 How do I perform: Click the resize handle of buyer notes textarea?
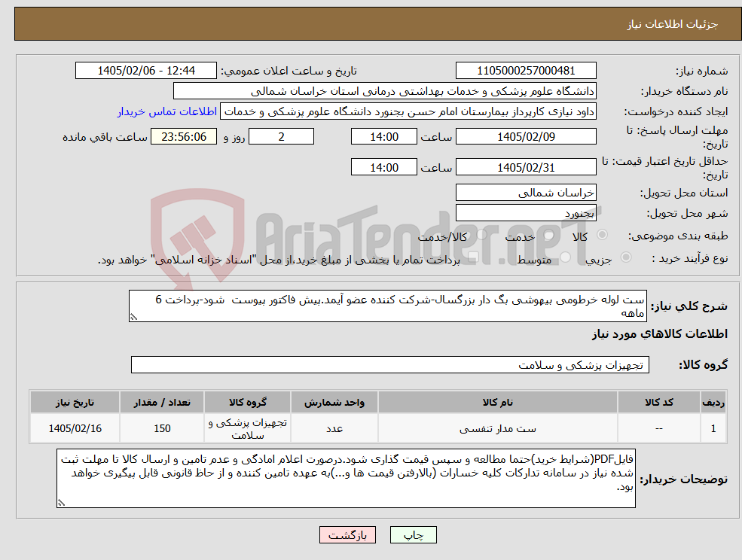point(61,504)
